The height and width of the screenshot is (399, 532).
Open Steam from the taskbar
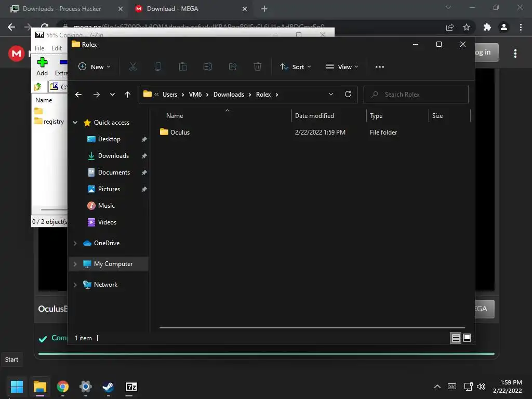(x=108, y=387)
